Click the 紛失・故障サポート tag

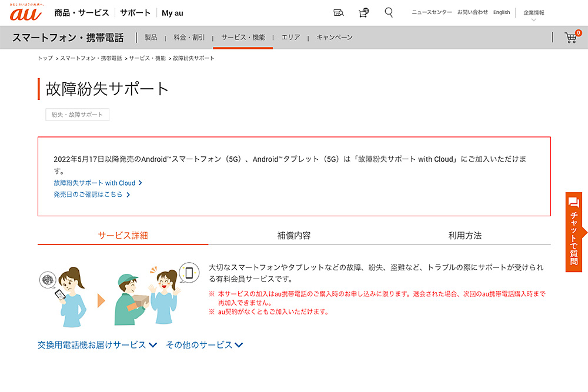pos(77,115)
